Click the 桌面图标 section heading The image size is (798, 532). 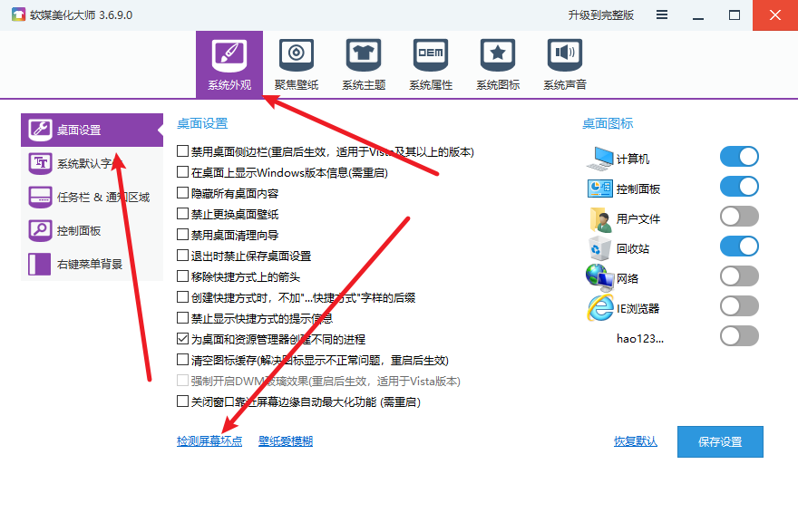click(608, 123)
